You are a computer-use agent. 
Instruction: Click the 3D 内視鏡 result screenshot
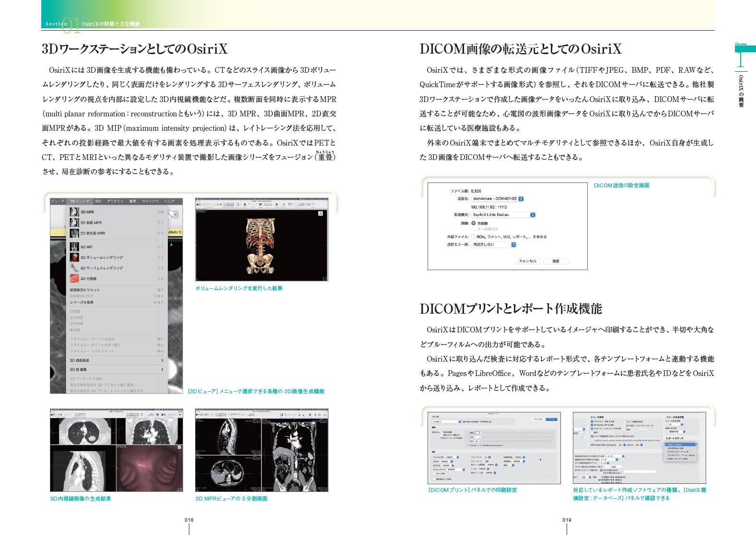[x=116, y=450]
